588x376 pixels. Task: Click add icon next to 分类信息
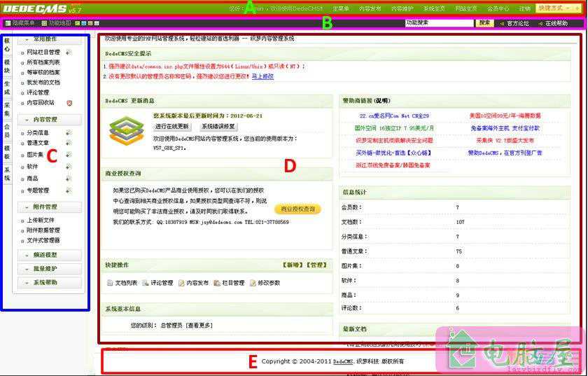coord(69,132)
